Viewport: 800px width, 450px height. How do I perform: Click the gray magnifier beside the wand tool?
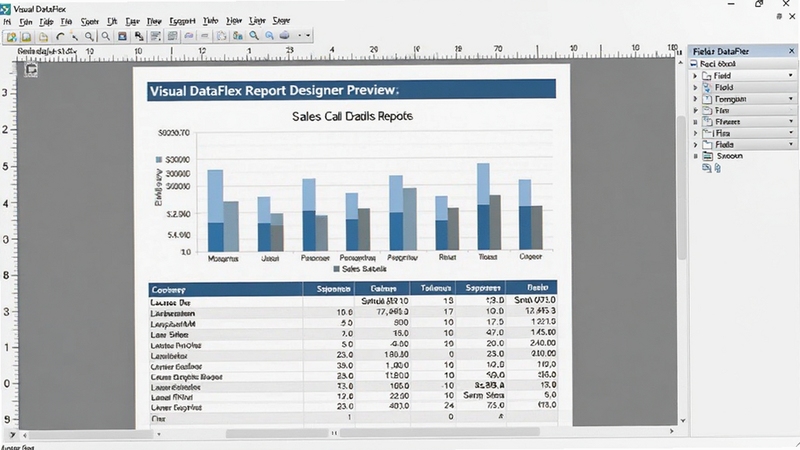89,36
